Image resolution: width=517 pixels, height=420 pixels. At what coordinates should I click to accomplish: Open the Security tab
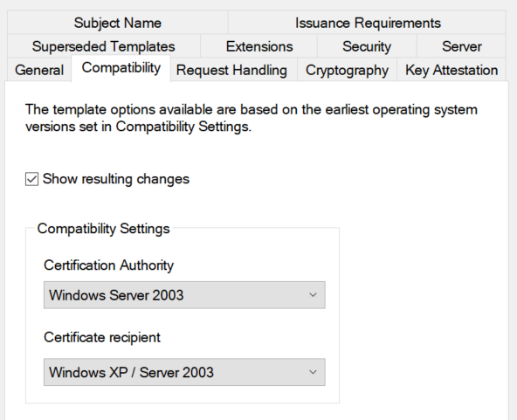(367, 46)
